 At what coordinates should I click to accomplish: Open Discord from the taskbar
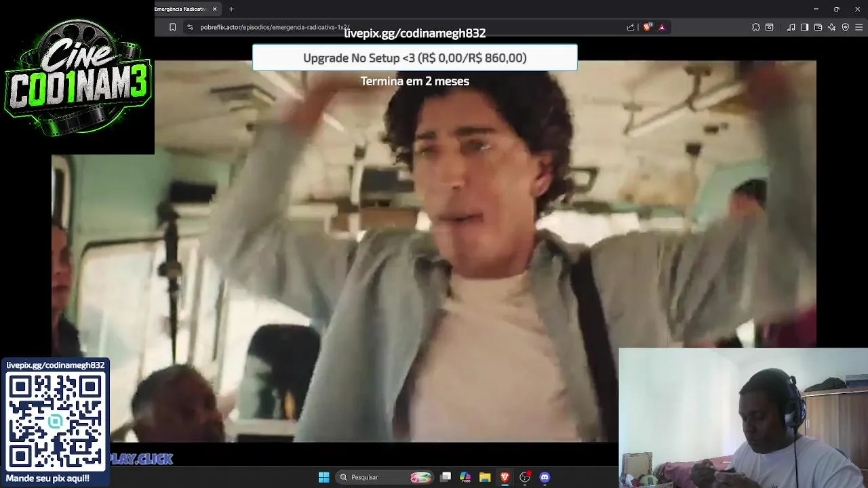[x=545, y=477]
